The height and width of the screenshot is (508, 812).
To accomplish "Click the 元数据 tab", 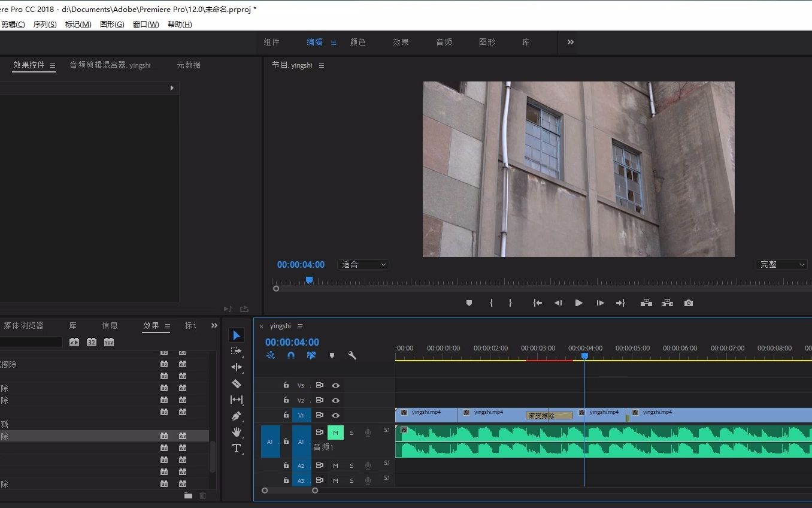I will 189,65.
